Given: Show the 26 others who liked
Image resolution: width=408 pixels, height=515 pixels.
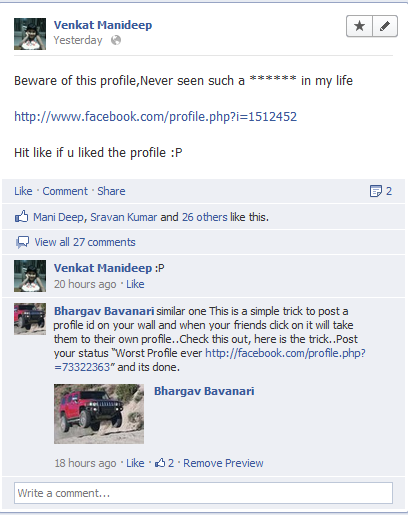Looking at the screenshot, I should tap(205, 217).
